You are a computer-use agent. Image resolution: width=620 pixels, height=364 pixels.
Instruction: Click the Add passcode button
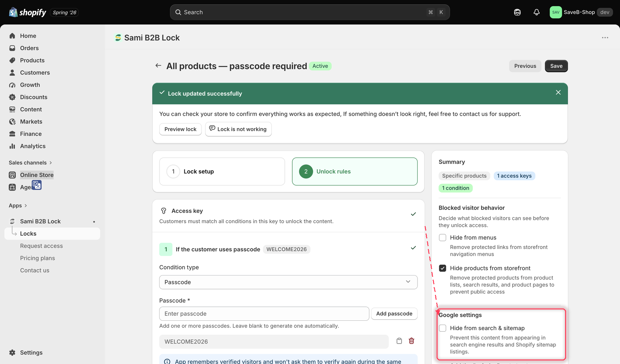[x=394, y=314]
